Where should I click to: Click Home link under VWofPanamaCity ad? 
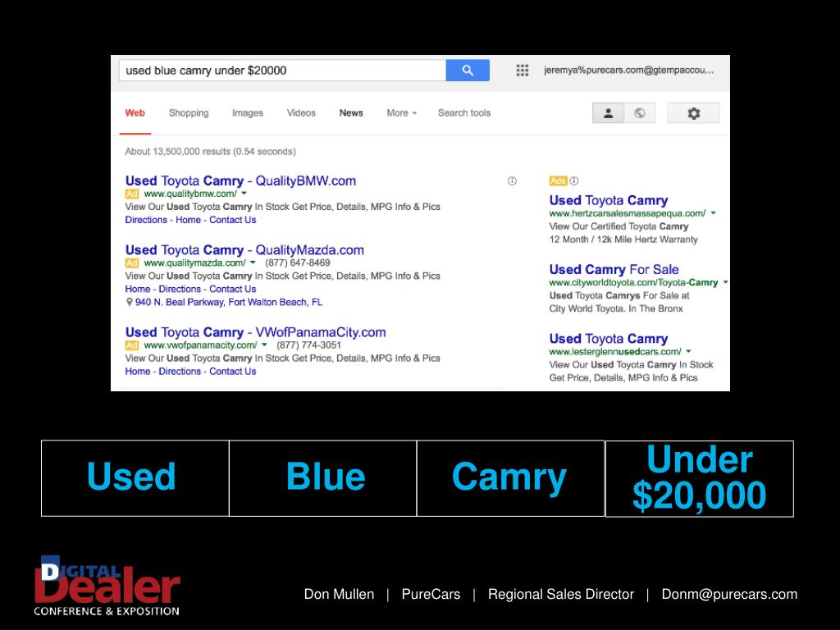tap(138, 372)
